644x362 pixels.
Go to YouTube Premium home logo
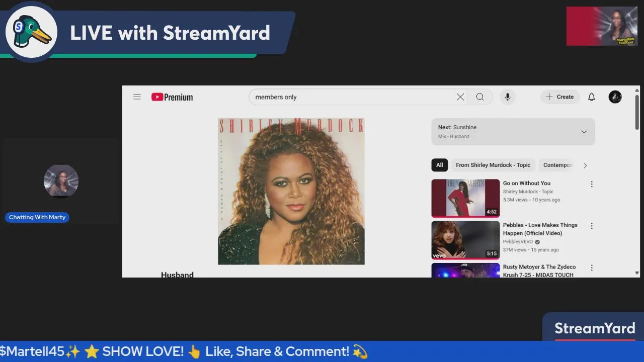(172, 97)
